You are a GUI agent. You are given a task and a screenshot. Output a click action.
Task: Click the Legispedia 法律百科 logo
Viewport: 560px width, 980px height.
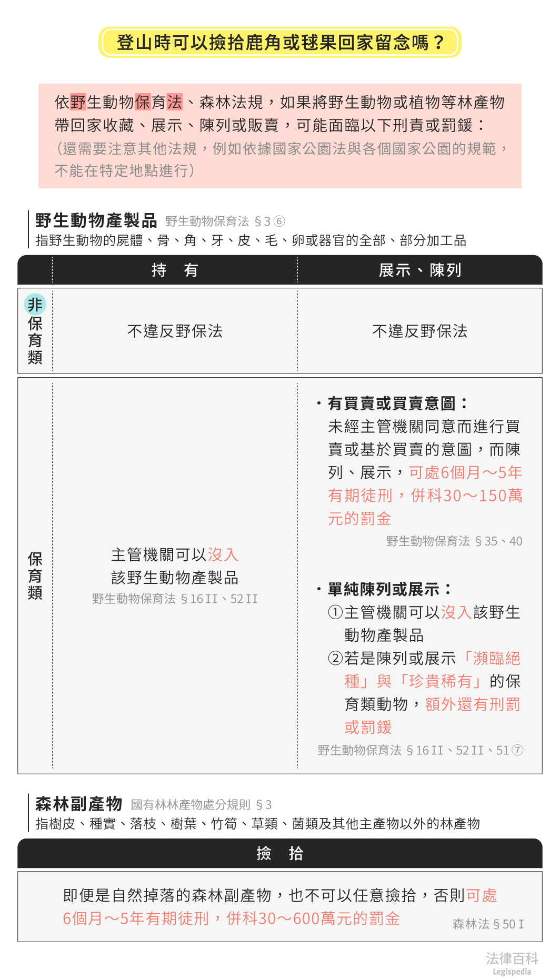512,963
